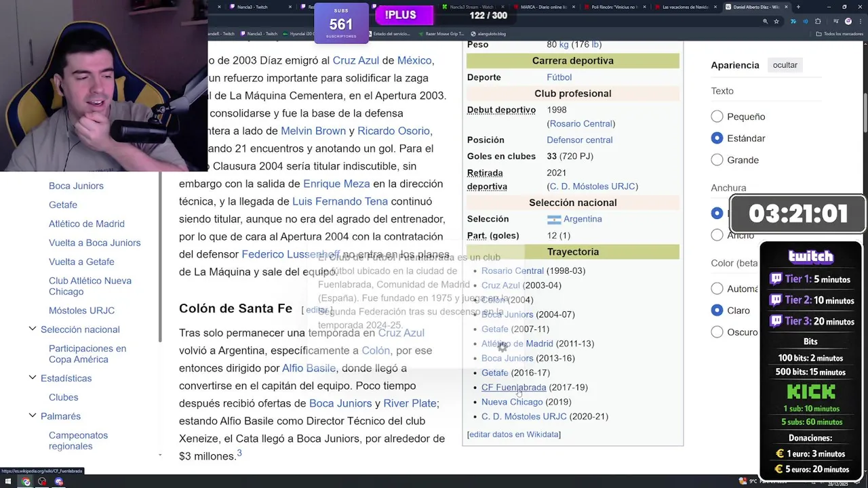Viewport: 868px width, 488px height.
Task: Open the México link in first paragraph
Action: pyautogui.click(x=414, y=60)
